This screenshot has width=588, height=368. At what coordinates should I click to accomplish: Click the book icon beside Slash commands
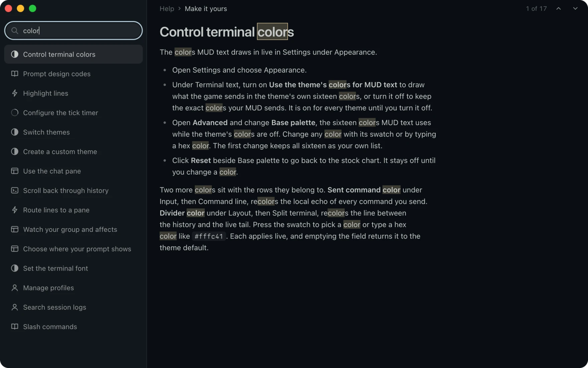coord(15,327)
